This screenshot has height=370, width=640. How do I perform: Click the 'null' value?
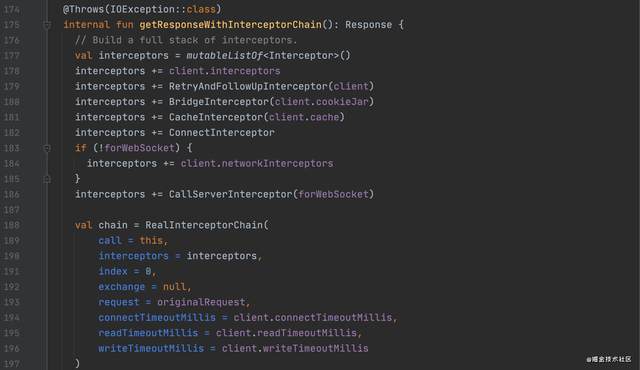point(175,287)
